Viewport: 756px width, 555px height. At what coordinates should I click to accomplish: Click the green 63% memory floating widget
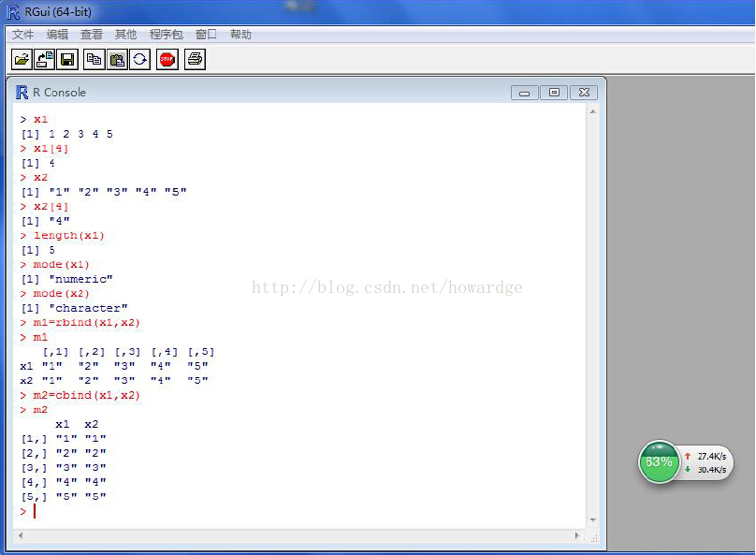[x=659, y=462]
